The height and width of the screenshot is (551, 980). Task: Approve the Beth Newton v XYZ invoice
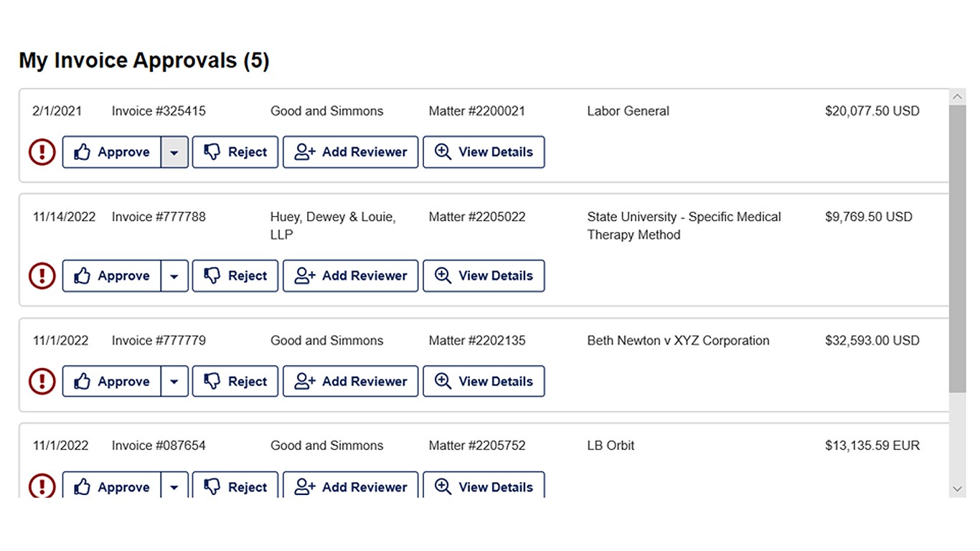coord(112,382)
